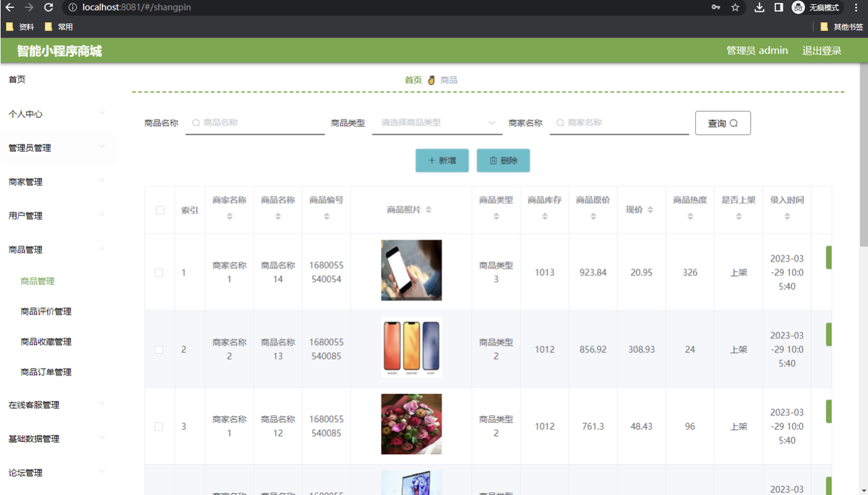
Task: Tick the checkbox for row 2
Action: (x=159, y=349)
